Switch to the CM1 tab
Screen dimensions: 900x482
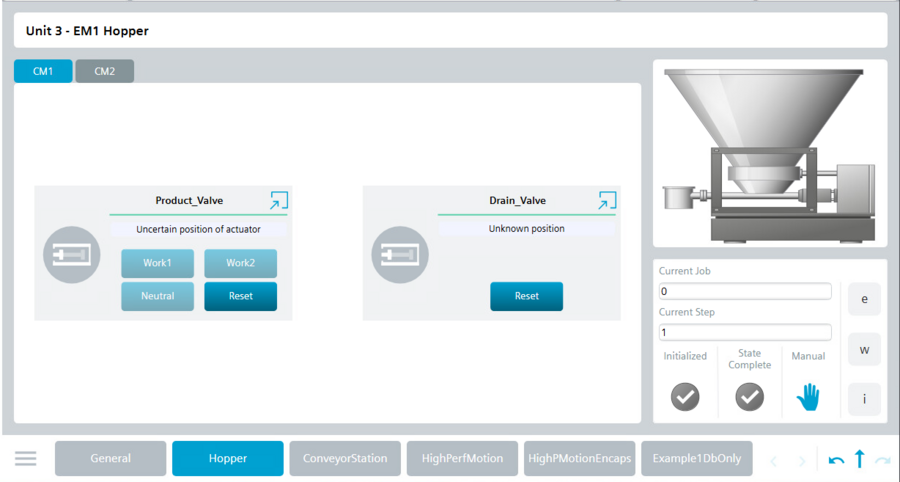[x=43, y=71]
